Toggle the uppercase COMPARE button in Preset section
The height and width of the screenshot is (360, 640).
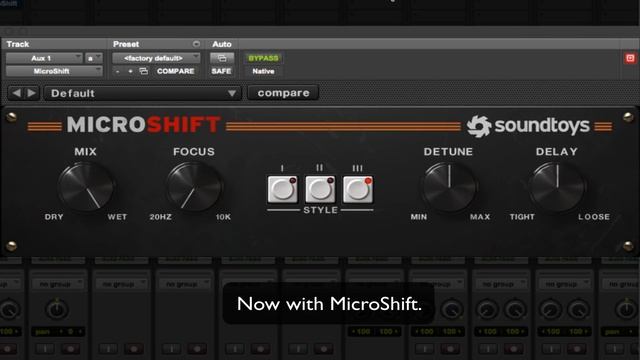point(176,71)
